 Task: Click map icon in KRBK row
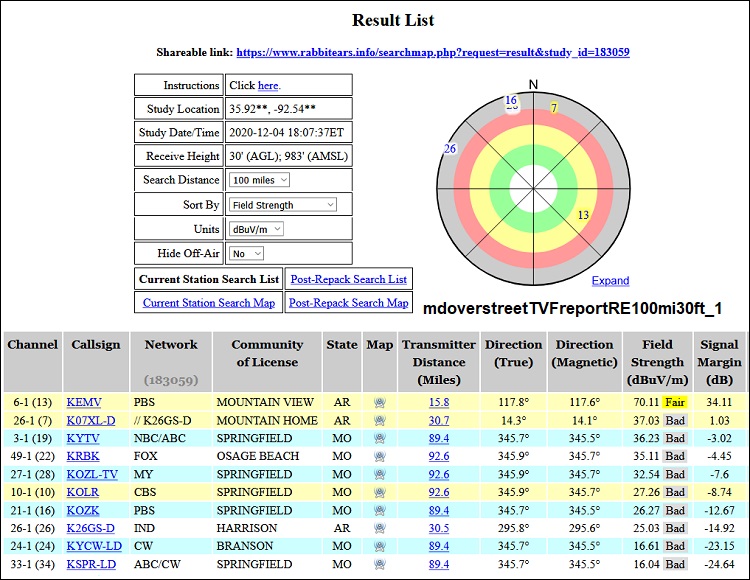[379, 457]
